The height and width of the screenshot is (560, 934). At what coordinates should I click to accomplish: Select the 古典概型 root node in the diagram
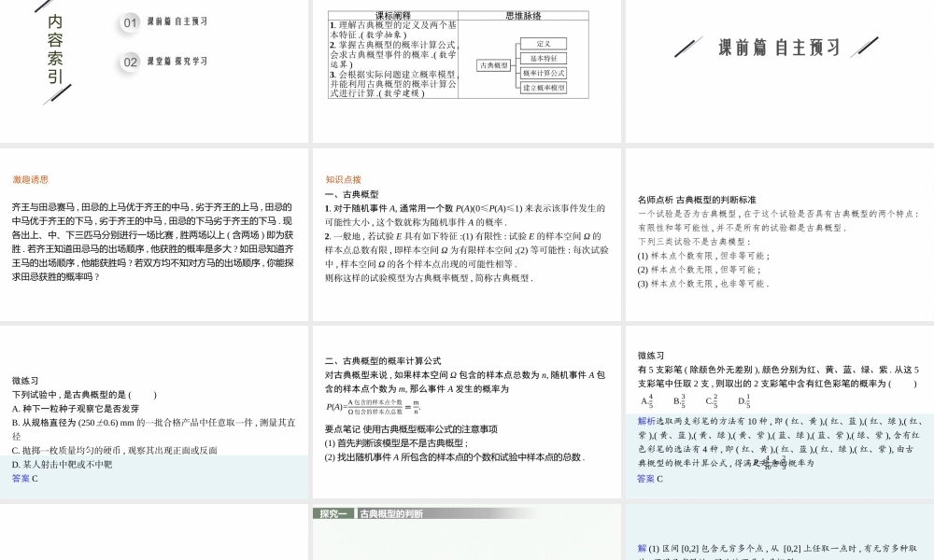click(494, 65)
